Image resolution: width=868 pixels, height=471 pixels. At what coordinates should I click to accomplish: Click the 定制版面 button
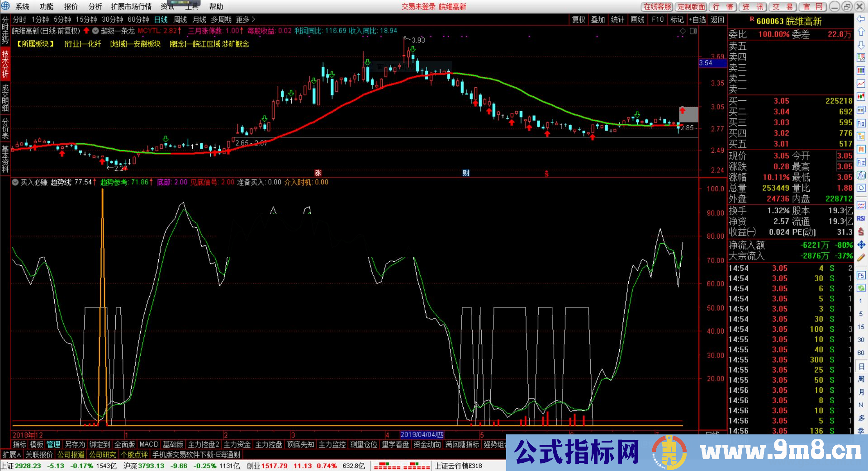pyautogui.click(x=691, y=7)
